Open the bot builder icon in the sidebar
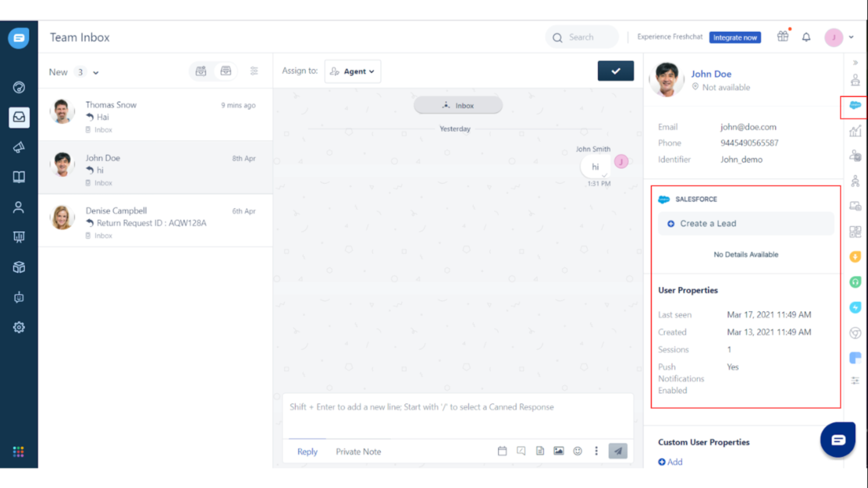Screen dimensions: 868x488 [x=19, y=297]
